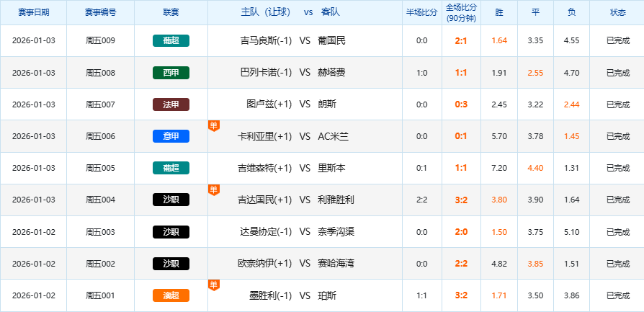Open the away team AC米兰
644x312 pixels.
[x=333, y=136]
